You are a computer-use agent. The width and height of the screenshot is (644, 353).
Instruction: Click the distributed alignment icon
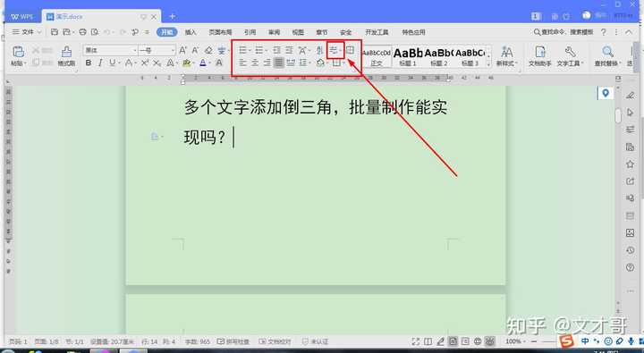point(291,63)
